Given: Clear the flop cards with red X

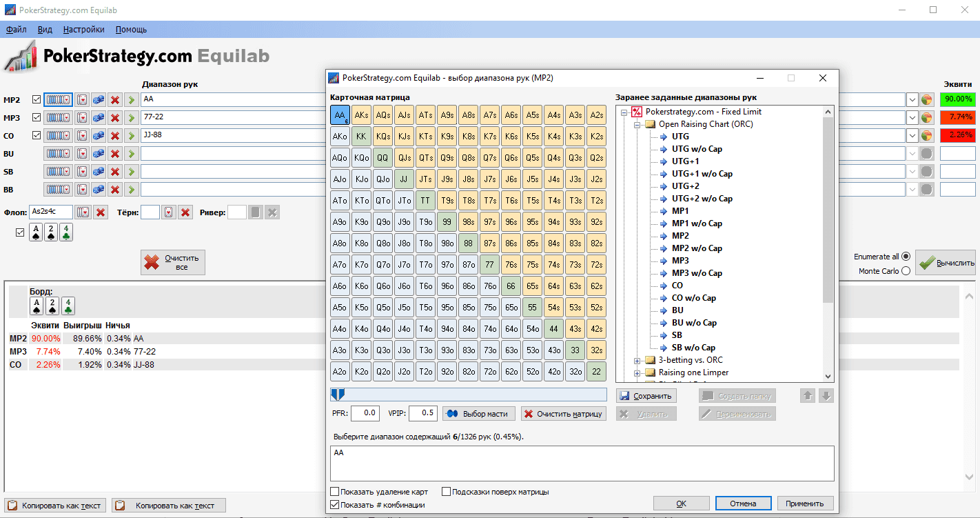Looking at the screenshot, I should click(101, 212).
